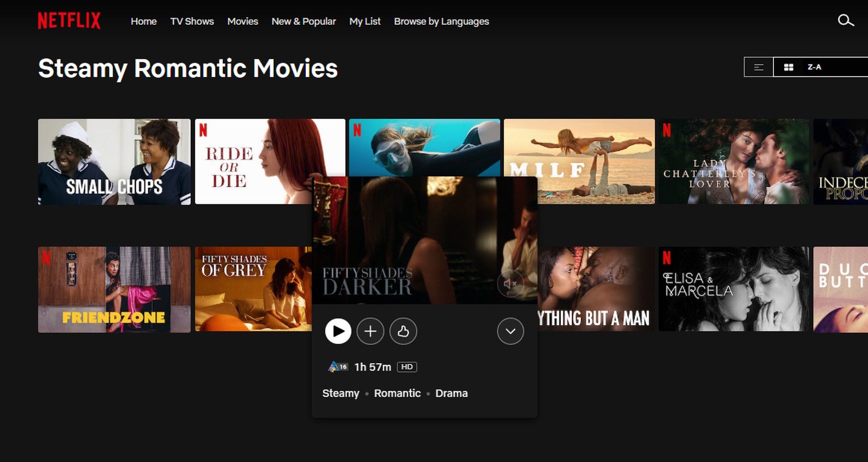Screen dimensions: 868x462
Task: Open TV Shows section
Action: (x=192, y=21)
